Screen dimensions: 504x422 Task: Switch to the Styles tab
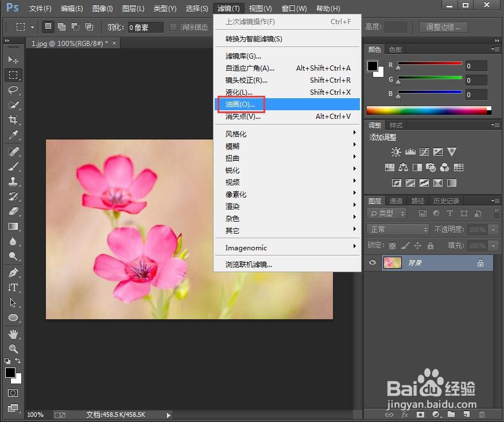coord(396,125)
